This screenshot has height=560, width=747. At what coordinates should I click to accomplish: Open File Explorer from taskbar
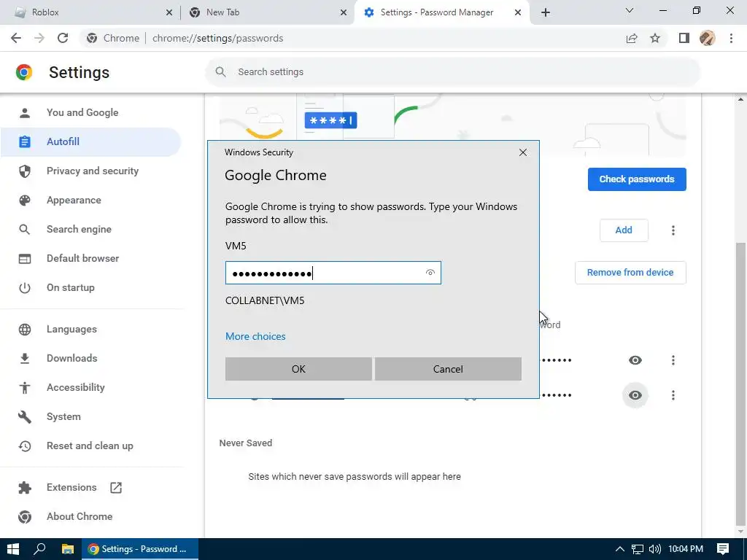pos(68,549)
